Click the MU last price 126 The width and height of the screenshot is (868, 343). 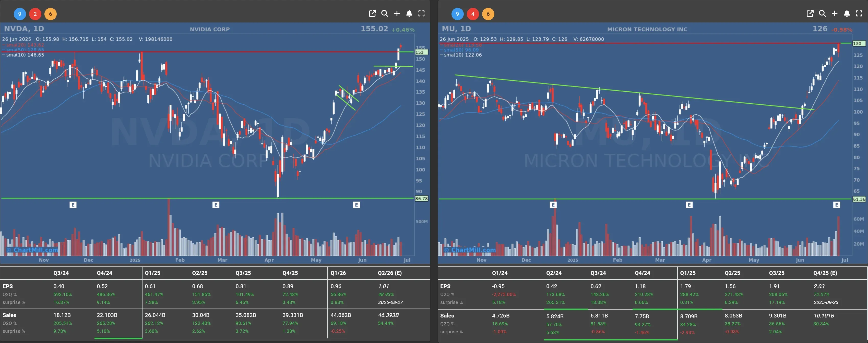click(820, 29)
